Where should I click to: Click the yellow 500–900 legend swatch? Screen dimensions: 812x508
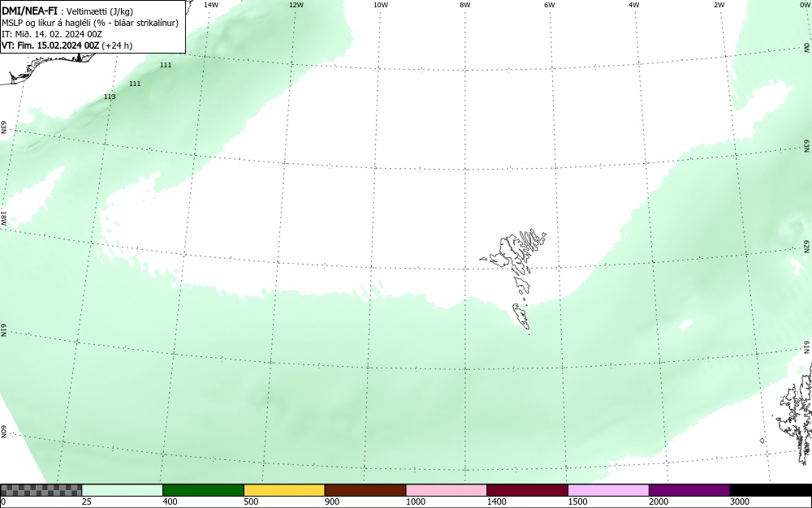284,490
